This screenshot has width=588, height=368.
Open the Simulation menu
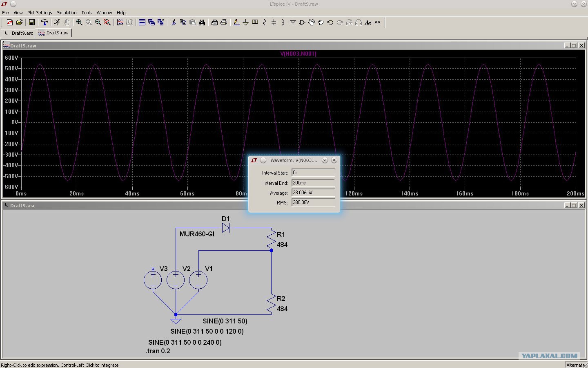(x=67, y=13)
